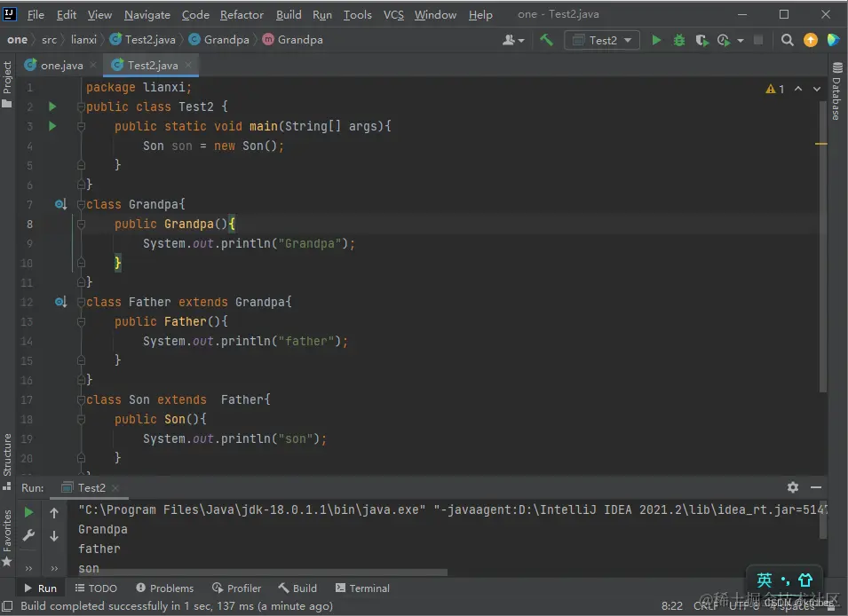Open the Problems tool window
848x616 pixels.
point(165,588)
